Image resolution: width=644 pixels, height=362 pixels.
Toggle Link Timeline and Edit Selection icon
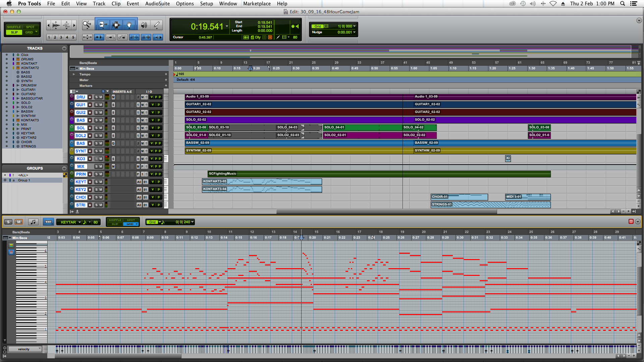pos(134,37)
